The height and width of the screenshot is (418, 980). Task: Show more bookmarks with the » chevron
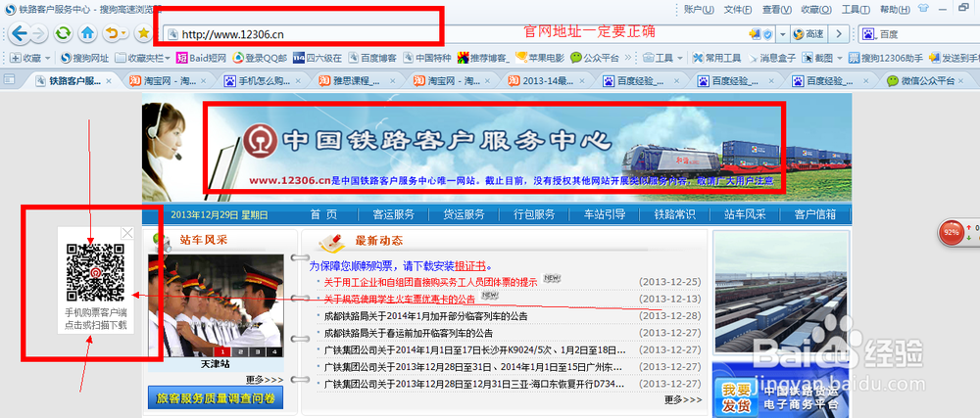click(627, 58)
